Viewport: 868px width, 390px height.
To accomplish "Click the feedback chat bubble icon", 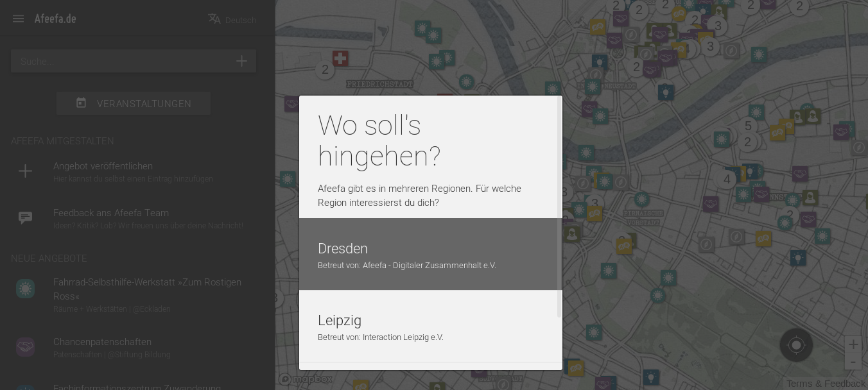I will pos(25,218).
